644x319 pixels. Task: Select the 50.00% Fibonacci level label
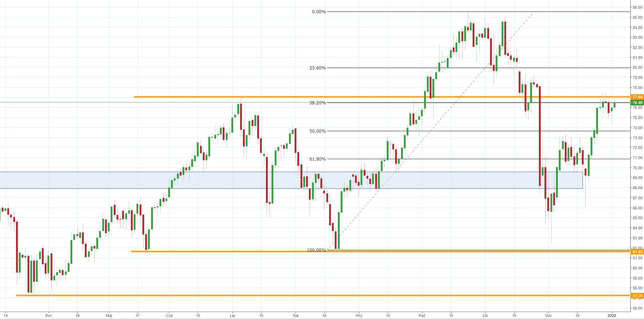[317, 131]
